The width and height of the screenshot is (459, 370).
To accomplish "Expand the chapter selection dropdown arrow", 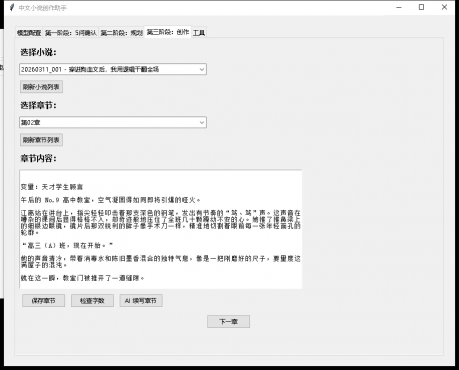I will tap(202, 122).
